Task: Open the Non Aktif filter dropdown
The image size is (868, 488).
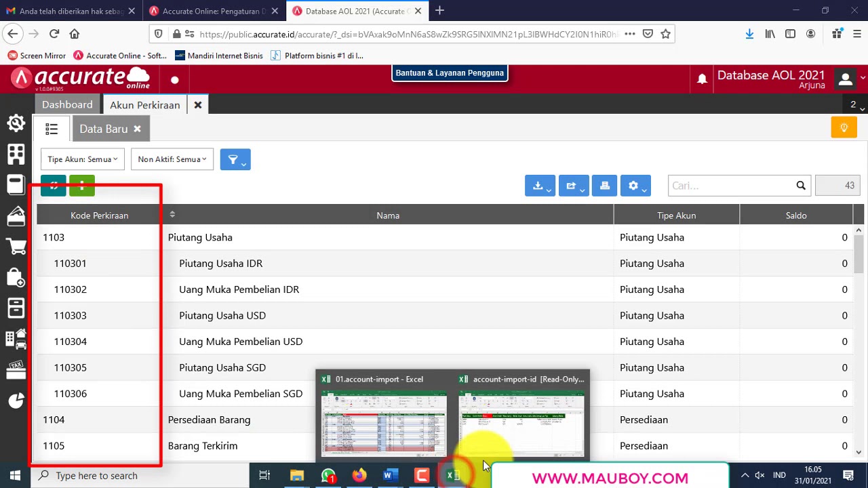Action: [172, 159]
